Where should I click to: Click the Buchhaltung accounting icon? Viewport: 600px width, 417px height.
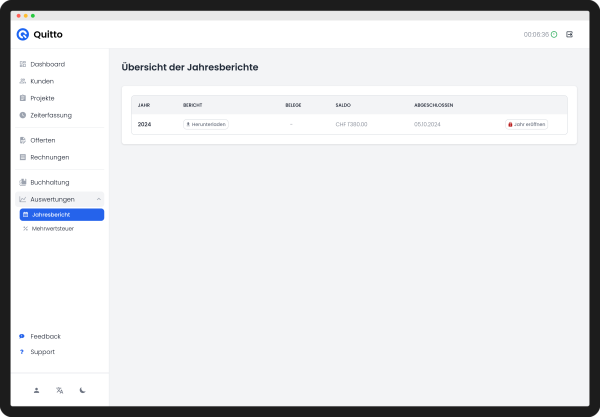(x=23, y=182)
